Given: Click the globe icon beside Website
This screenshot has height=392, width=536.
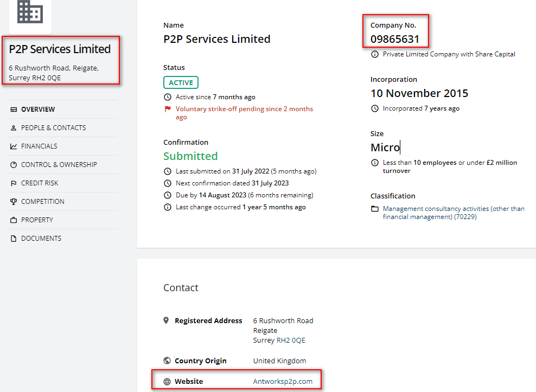Looking at the screenshot, I should pyautogui.click(x=167, y=382).
